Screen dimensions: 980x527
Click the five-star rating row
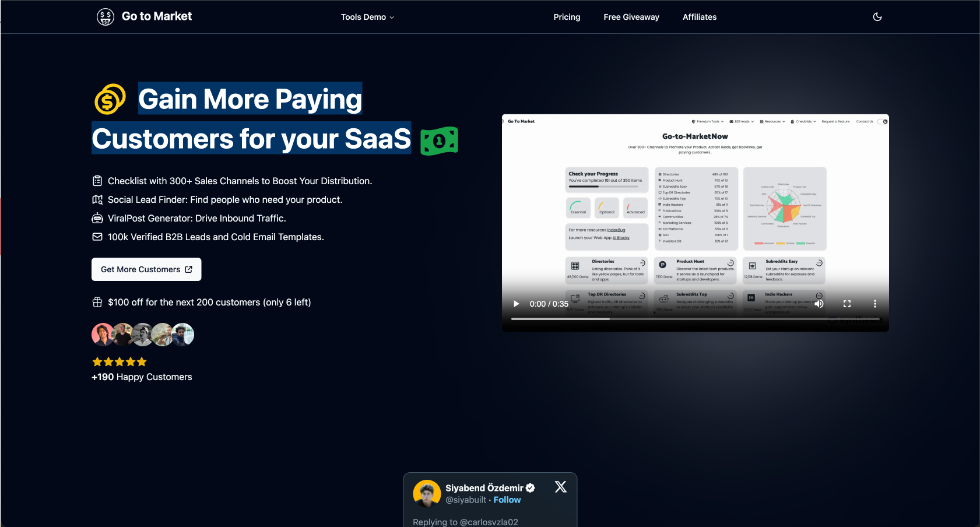120,361
